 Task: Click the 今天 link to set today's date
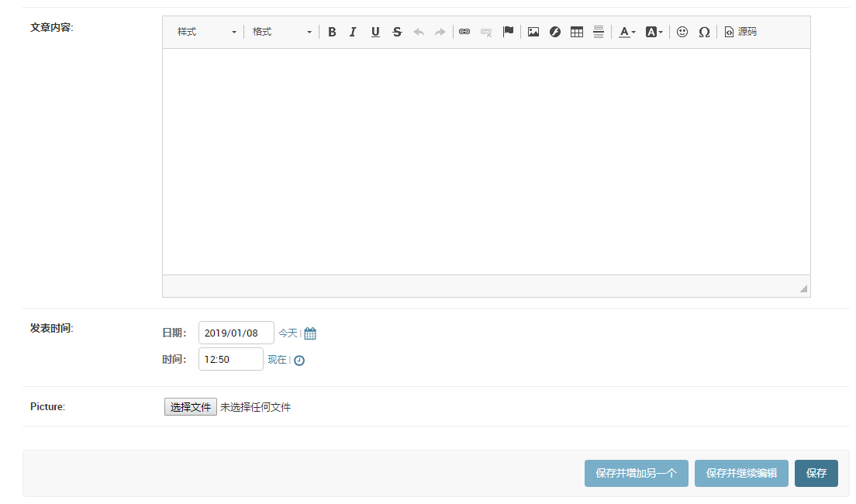[x=287, y=333]
